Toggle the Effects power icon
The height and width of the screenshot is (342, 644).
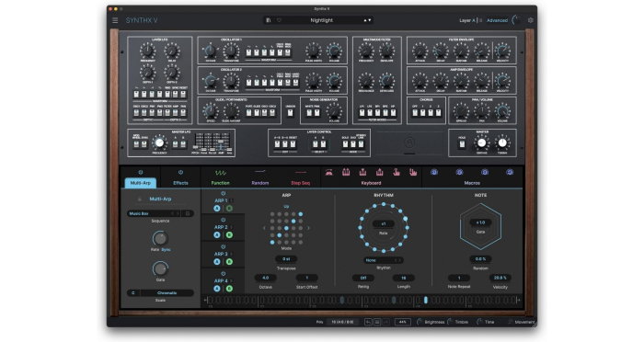pos(180,173)
